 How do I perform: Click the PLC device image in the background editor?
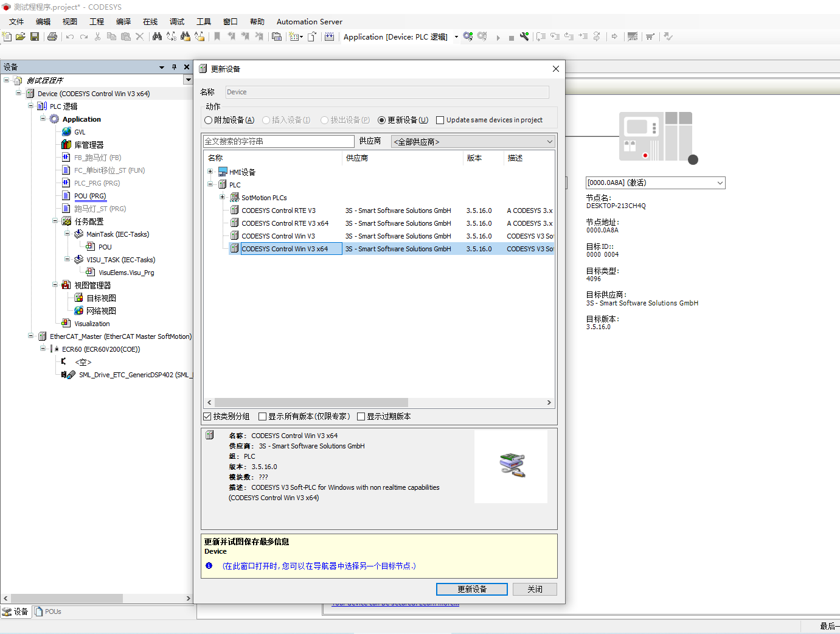pos(657,137)
